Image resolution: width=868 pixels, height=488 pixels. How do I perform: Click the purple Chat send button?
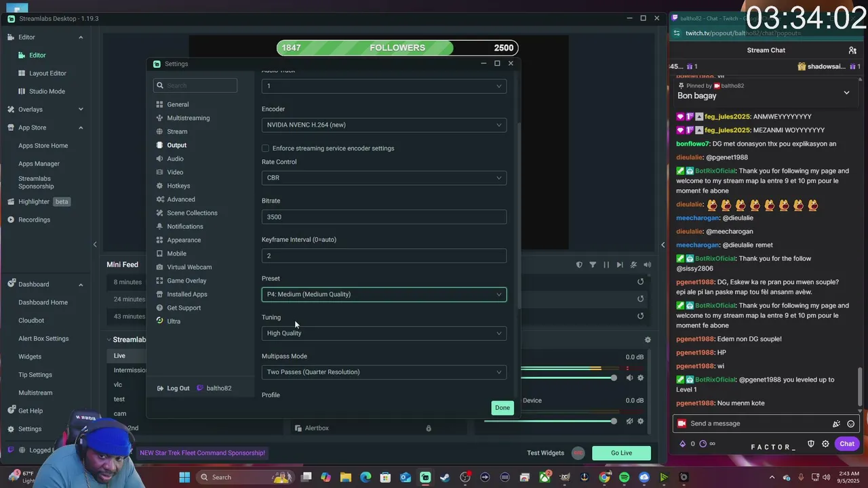coord(847,444)
